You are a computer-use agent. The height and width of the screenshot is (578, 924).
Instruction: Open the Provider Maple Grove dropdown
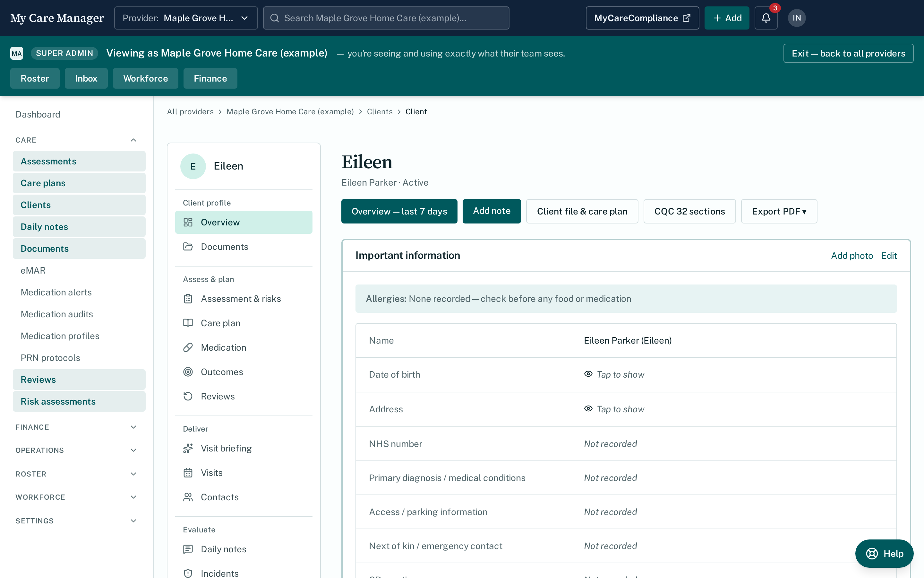point(186,18)
